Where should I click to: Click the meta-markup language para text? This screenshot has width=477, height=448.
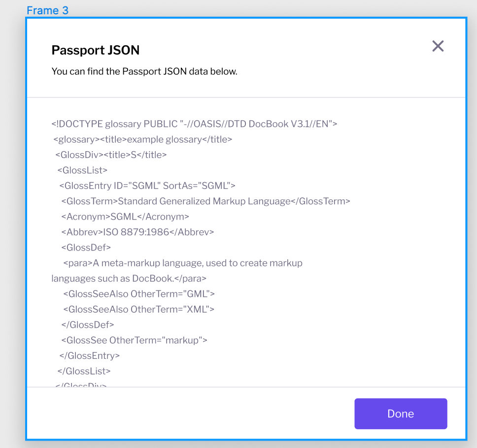click(181, 263)
